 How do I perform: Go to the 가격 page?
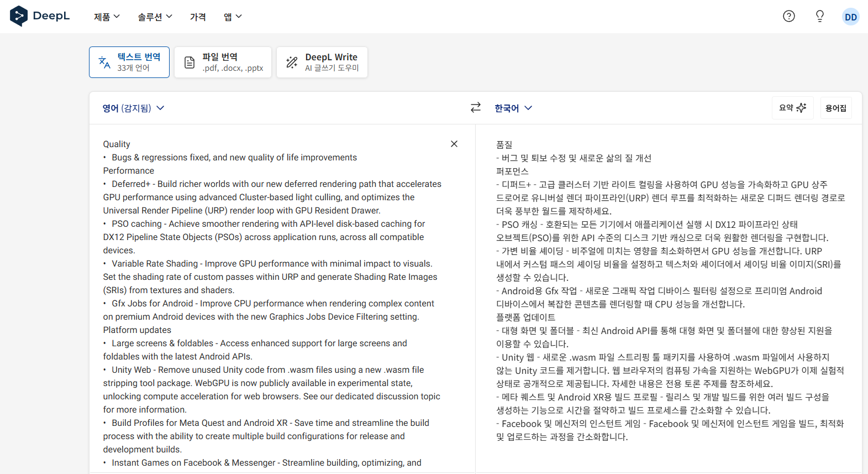[x=198, y=17]
